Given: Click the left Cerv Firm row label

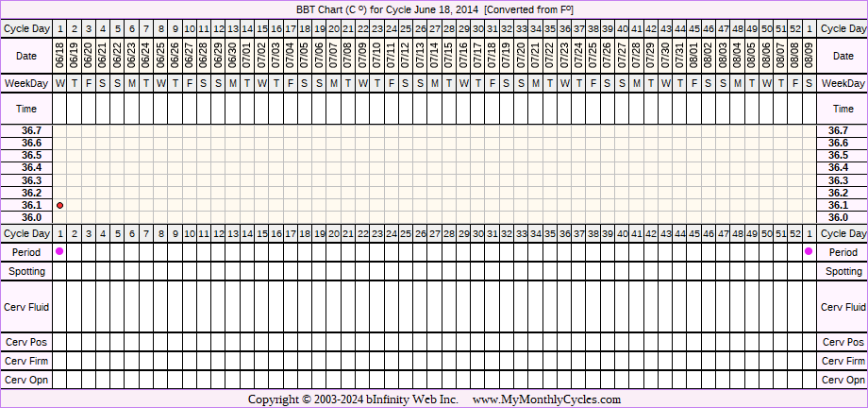Looking at the screenshot, I should (x=26, y=361).
